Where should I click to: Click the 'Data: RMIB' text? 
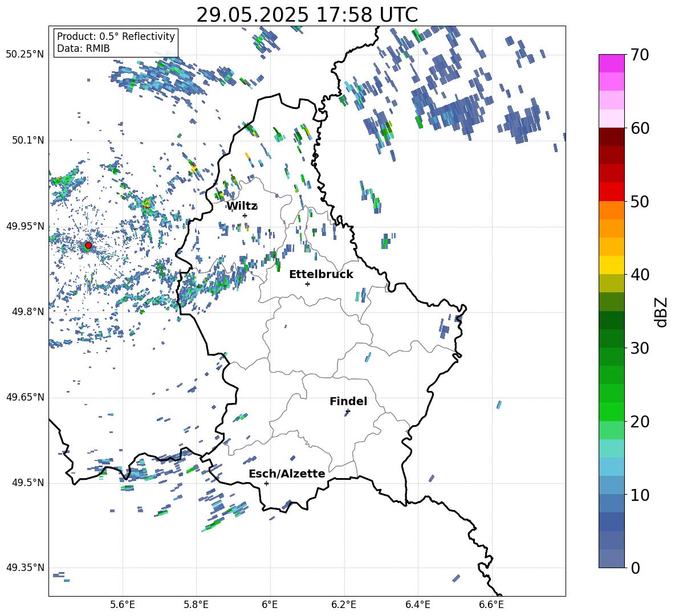coord(83,48)
